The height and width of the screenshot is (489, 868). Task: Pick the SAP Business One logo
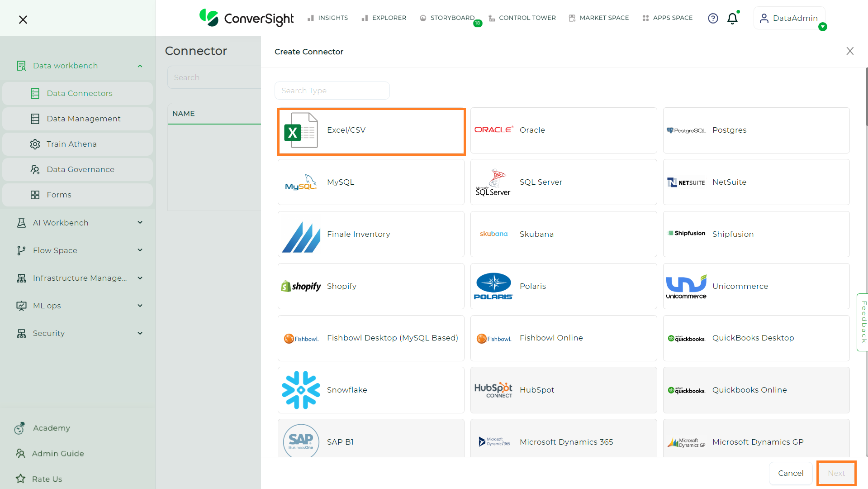pos(301,441)
